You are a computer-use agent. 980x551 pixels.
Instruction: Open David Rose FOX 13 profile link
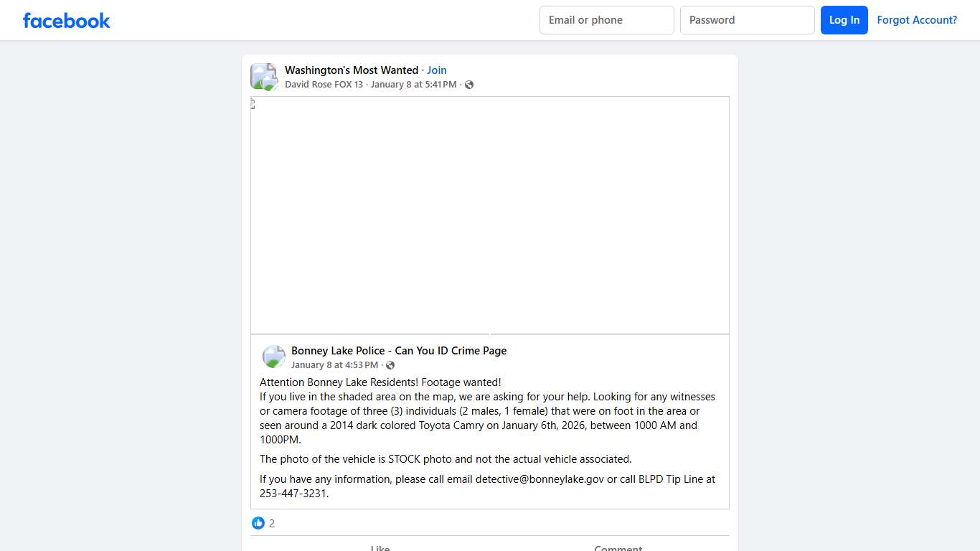[324, 84]
